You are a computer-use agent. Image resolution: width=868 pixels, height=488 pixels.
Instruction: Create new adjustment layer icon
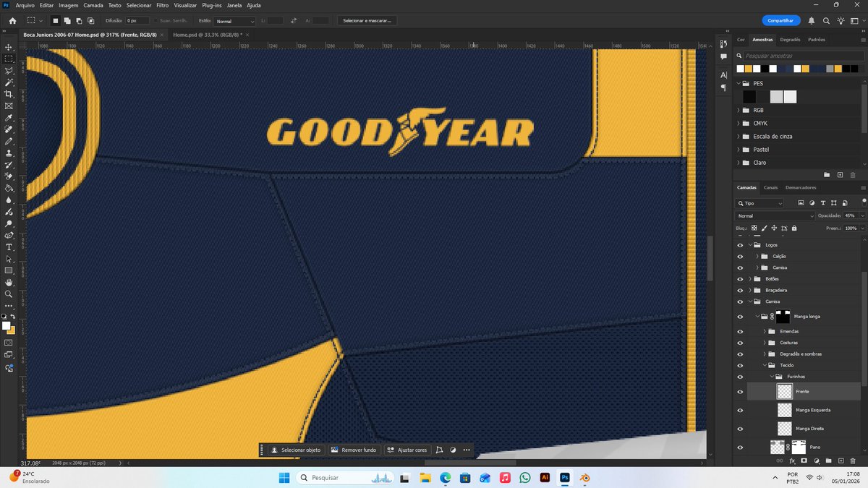point(816,460)
